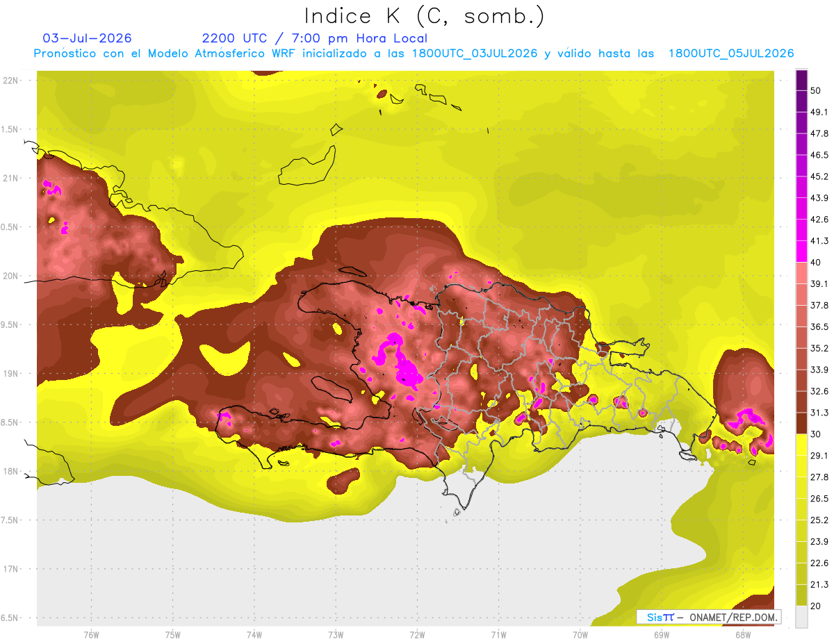This screenshot has width=834, height=644.
Task: Click the 26.5 color scale label
Action: tap(819, 499)
